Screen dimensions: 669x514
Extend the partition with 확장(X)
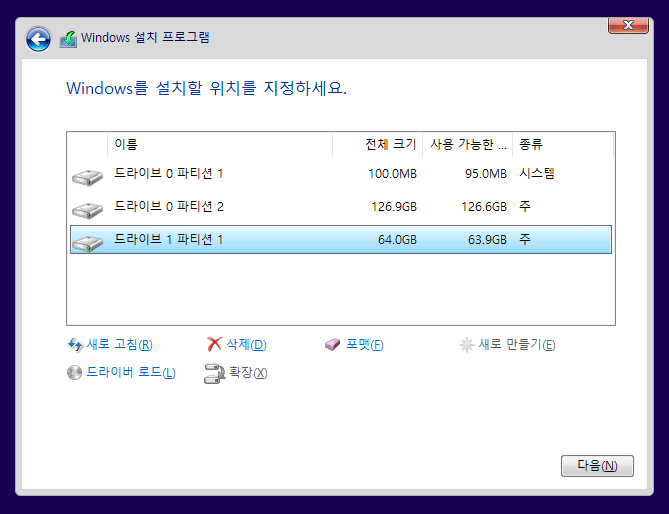[248, 373]
